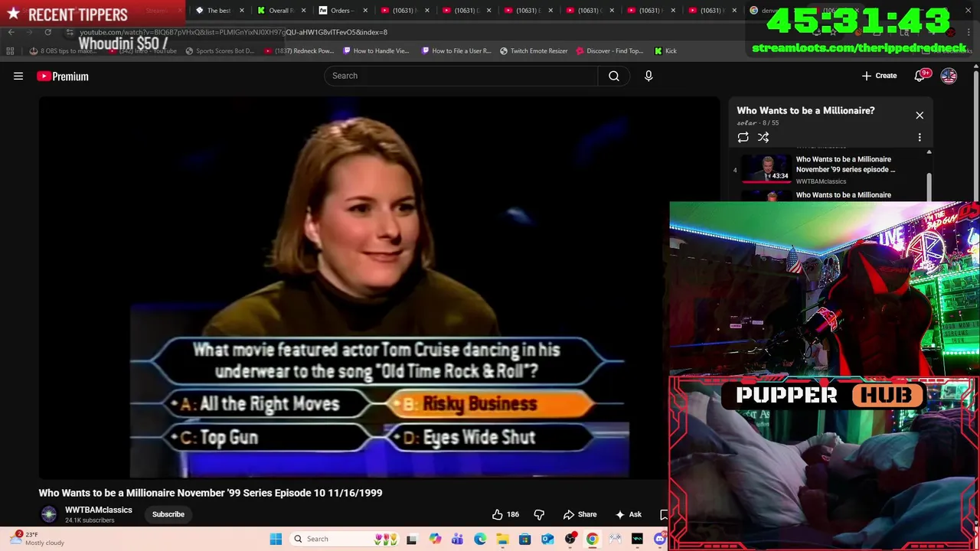Open Google Chrome from taskbar
Viewport: 980px width, 551px height.
click(x=592, y=539)
